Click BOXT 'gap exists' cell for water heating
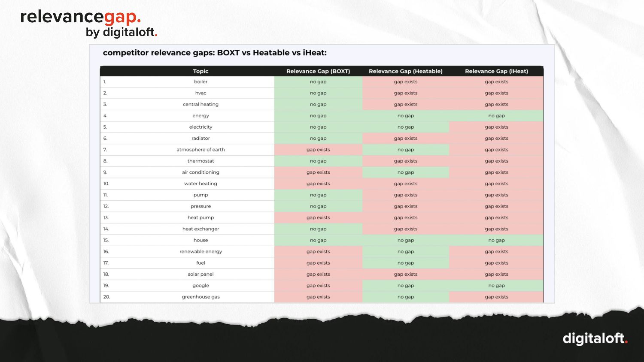Viewport: 644px width, 362px height. point(318,184)
